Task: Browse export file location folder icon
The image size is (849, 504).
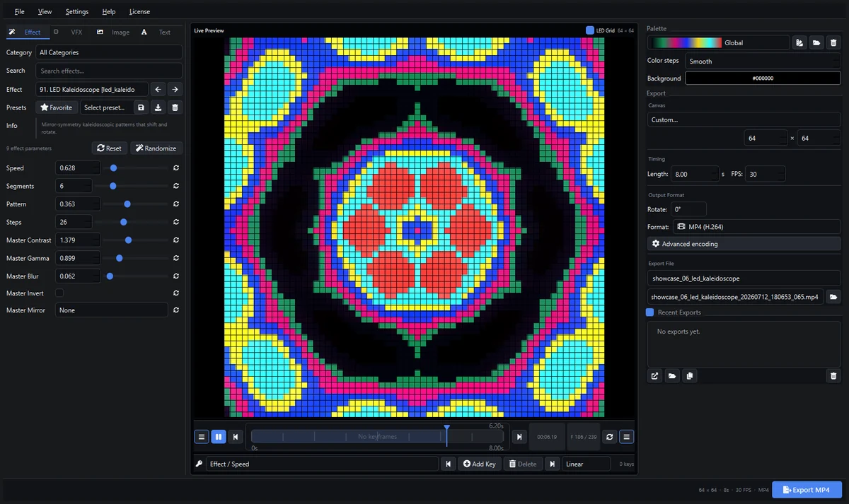Action: point(833,297)
